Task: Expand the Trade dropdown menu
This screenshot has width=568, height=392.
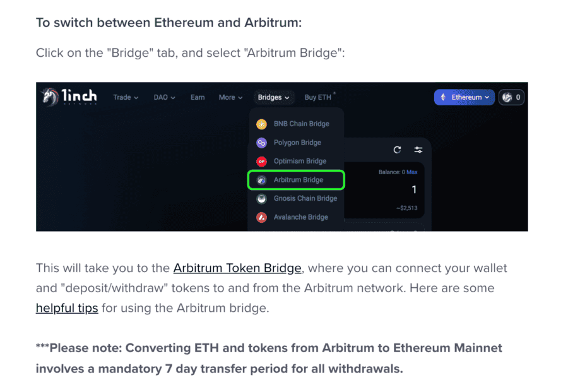Action: (126, 97)
